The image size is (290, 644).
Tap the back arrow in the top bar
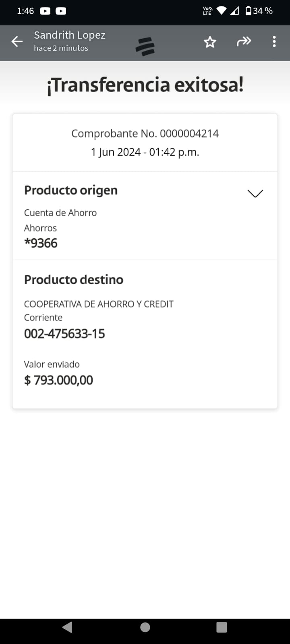[17, 41]
